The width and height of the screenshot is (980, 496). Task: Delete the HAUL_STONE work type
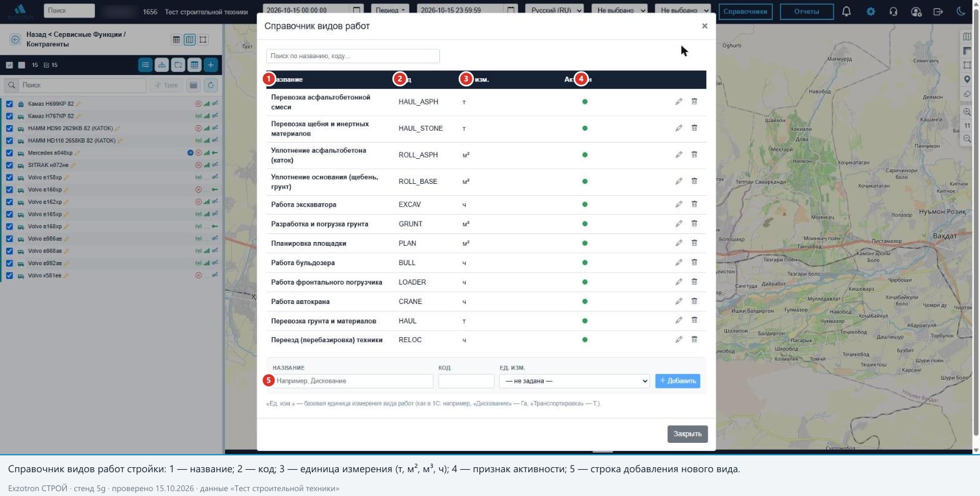tap(694, 128)
